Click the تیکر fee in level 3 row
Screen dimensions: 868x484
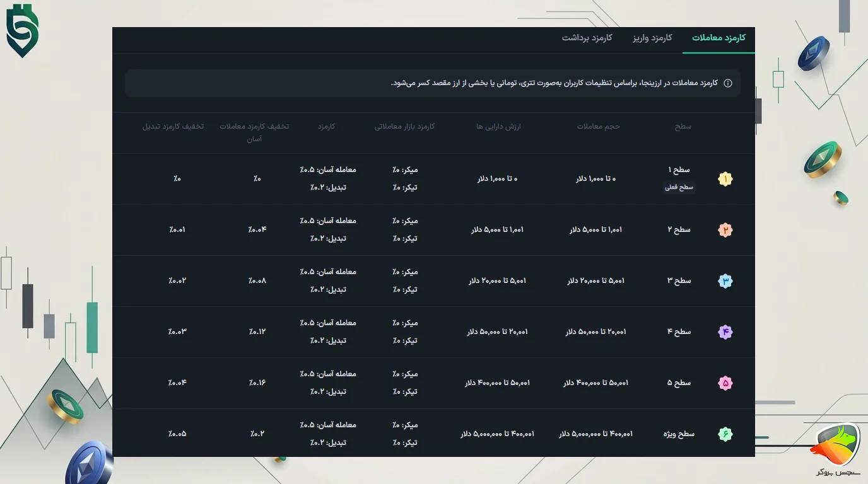(405, 290)
